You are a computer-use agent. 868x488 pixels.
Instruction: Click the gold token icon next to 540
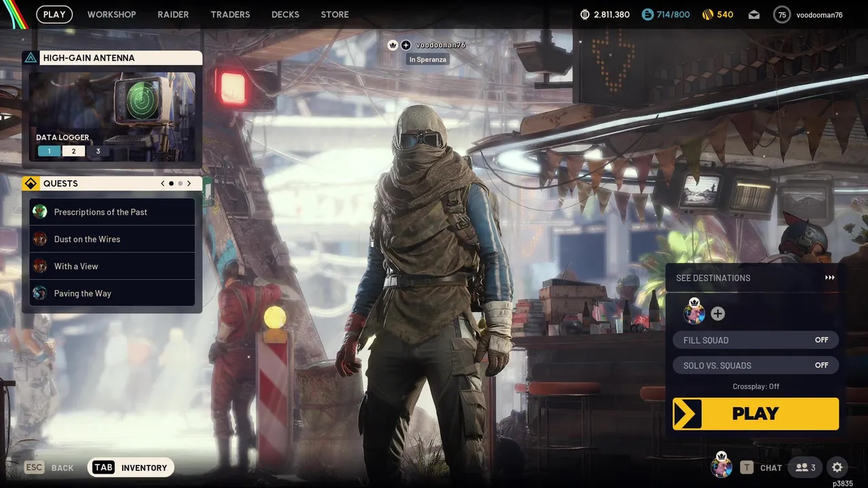tap(708, 14)
